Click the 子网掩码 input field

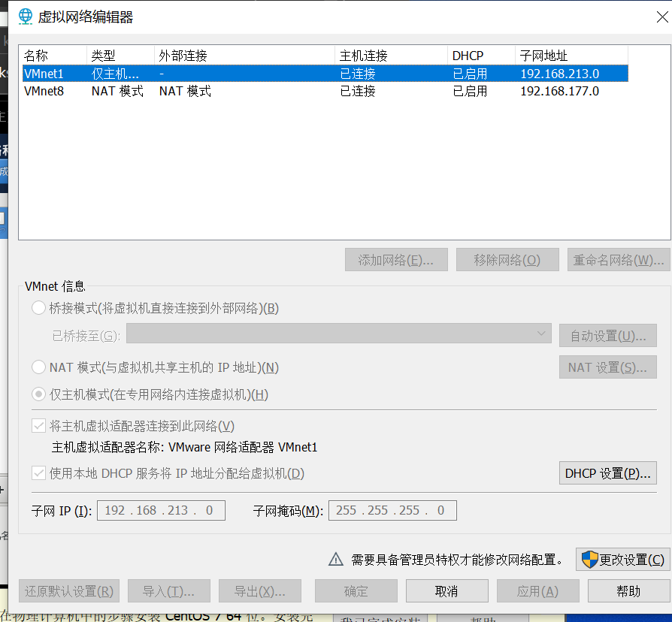click(x=392, y=510)
